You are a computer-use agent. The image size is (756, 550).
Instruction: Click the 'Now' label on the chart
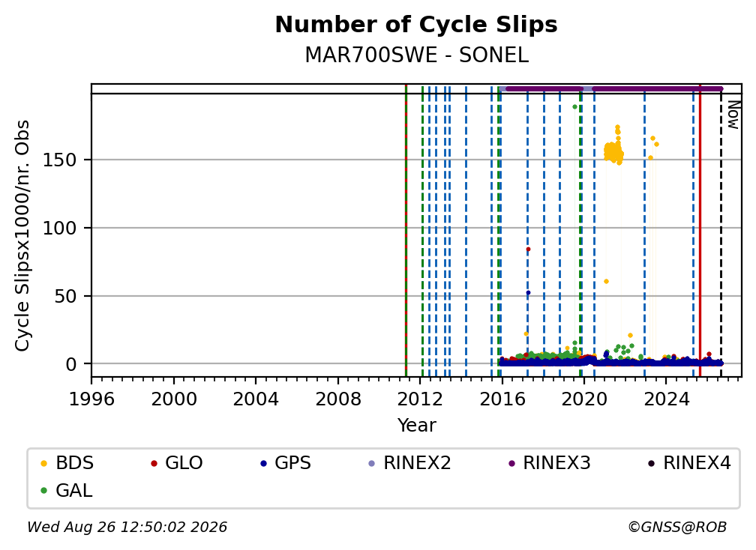733,115
